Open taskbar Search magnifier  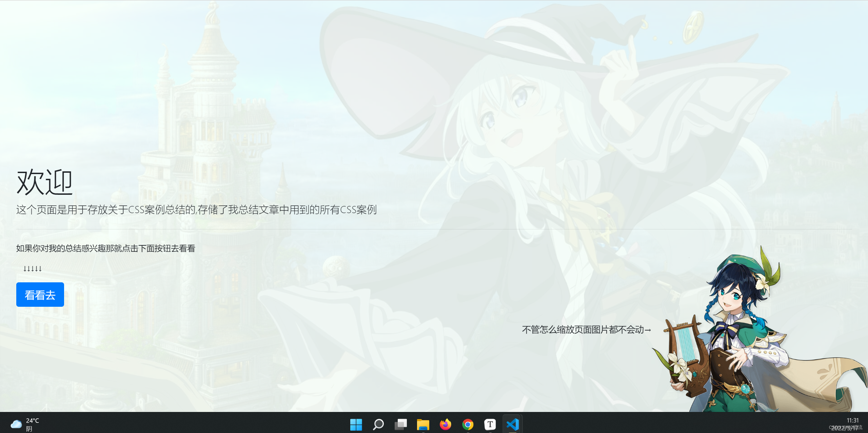click(x=378, y=424)
